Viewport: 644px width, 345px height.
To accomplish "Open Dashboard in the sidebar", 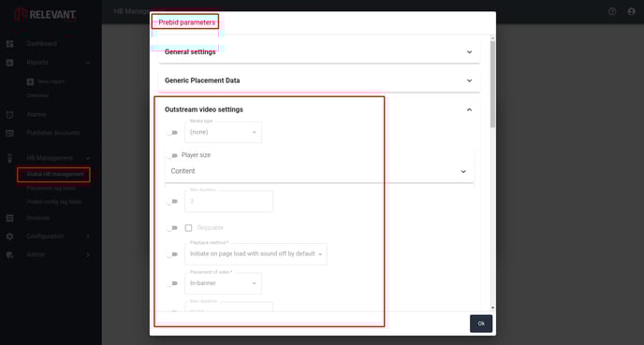I will pos(41,44).
